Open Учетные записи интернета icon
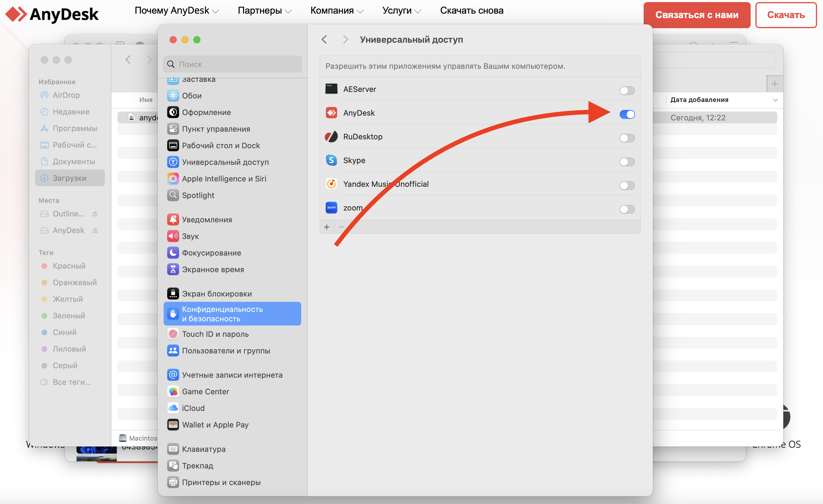The height and width of the screenshot is (504, 823). (x=173, y=375)
